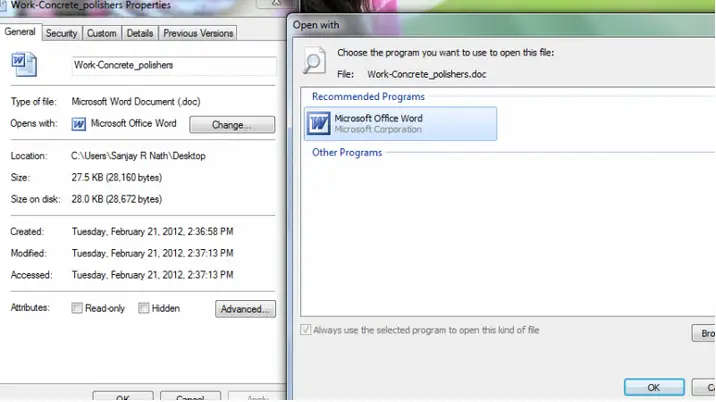The width and height of the screenshot is (716, 402).
Task: Switch to the Details tab
Action: click(140, 33)
